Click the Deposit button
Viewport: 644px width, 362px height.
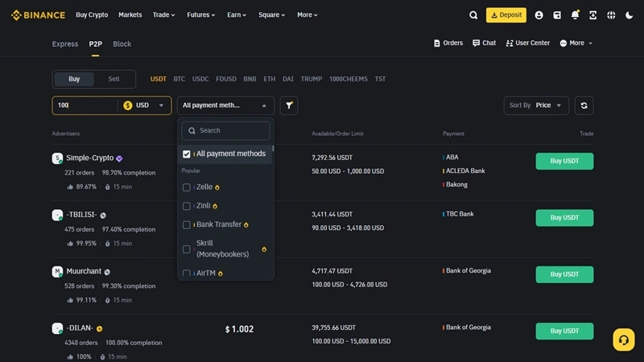pos(506,15)
